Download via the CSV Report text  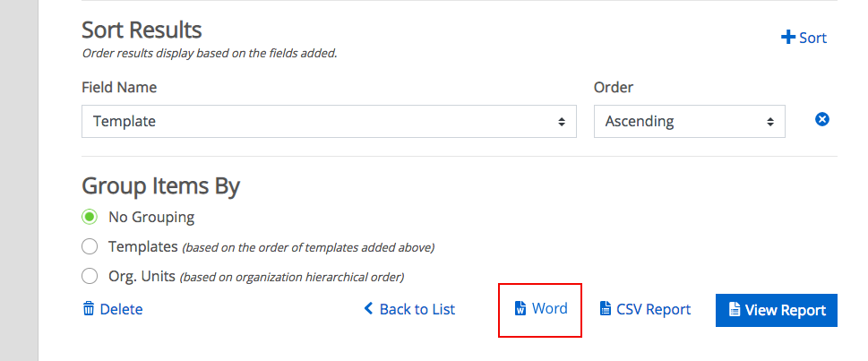point(654,309)
